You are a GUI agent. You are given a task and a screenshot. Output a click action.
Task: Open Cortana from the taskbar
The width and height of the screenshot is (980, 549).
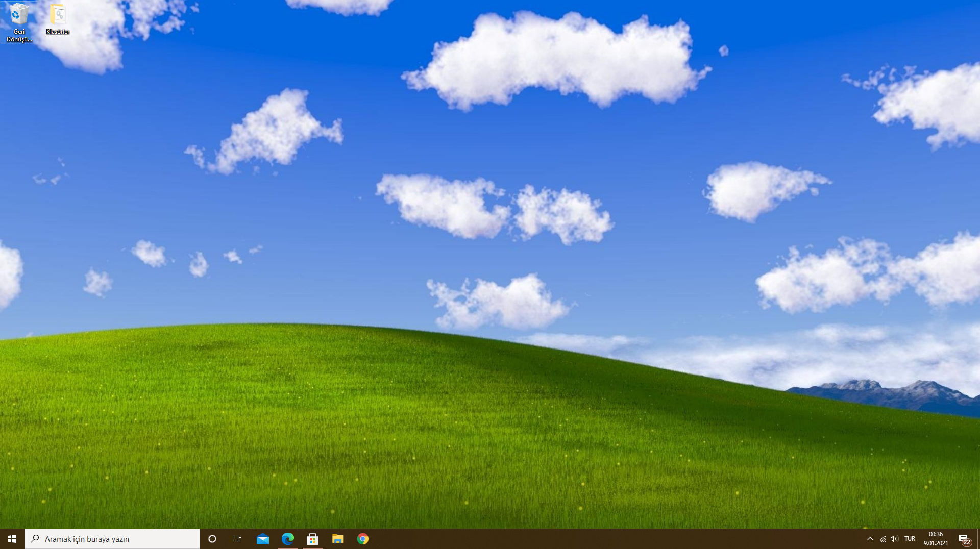click(212, 539)
